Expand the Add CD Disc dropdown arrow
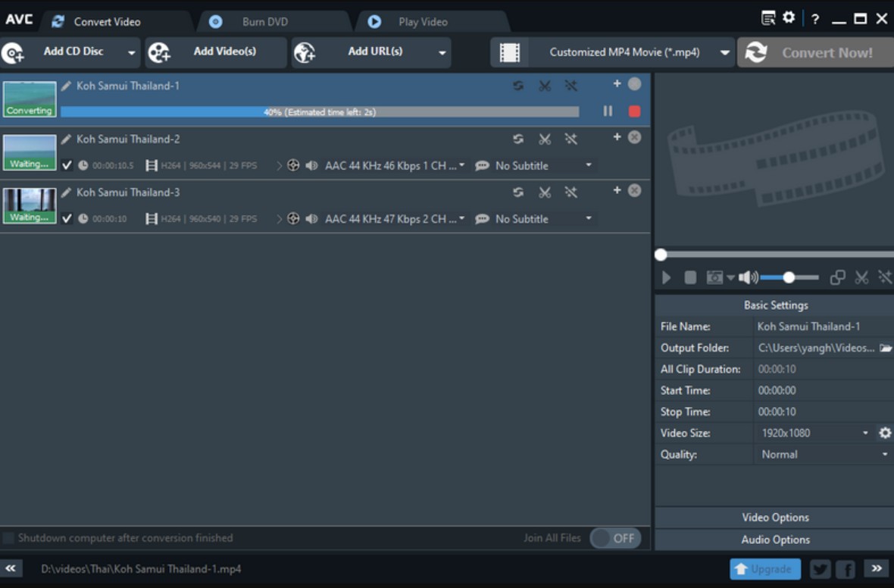Image resolution: width=894 pixels, height=588 pixels. (132, 52)
